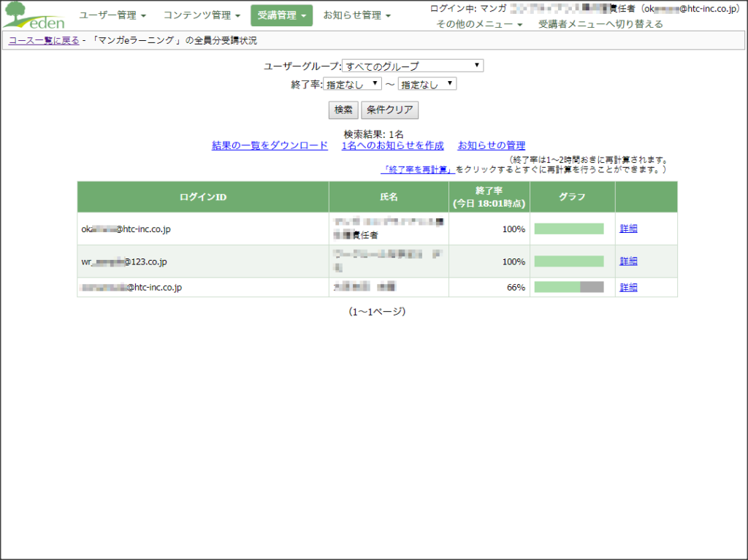Click the 検索結果: 1名 text

click(x=373, y=134)
